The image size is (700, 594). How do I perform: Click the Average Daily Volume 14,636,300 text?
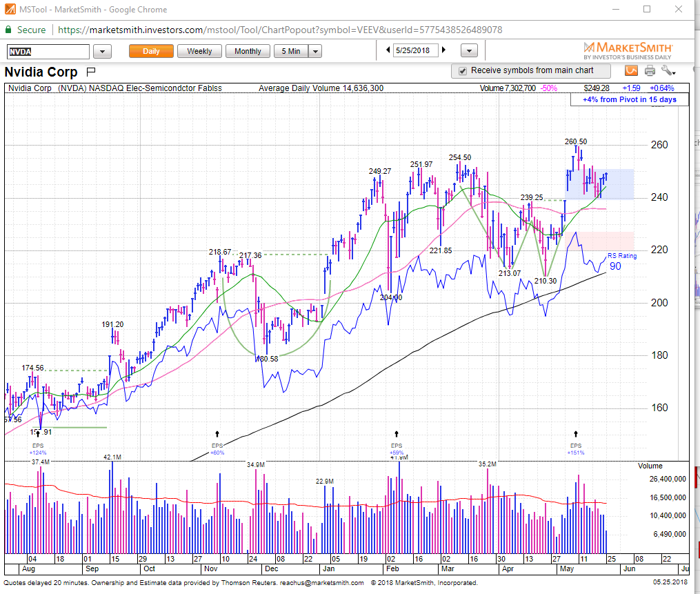point(321,88)
